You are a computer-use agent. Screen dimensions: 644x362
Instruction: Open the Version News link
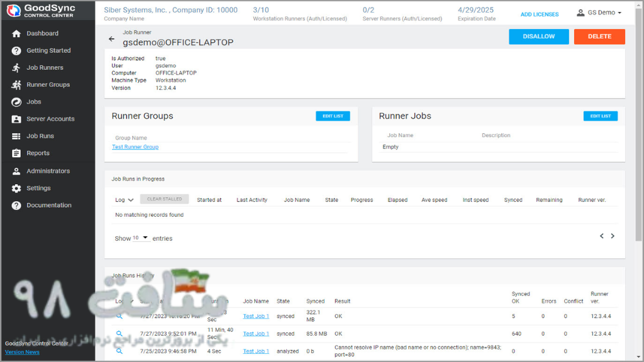[x=22, y=352]
